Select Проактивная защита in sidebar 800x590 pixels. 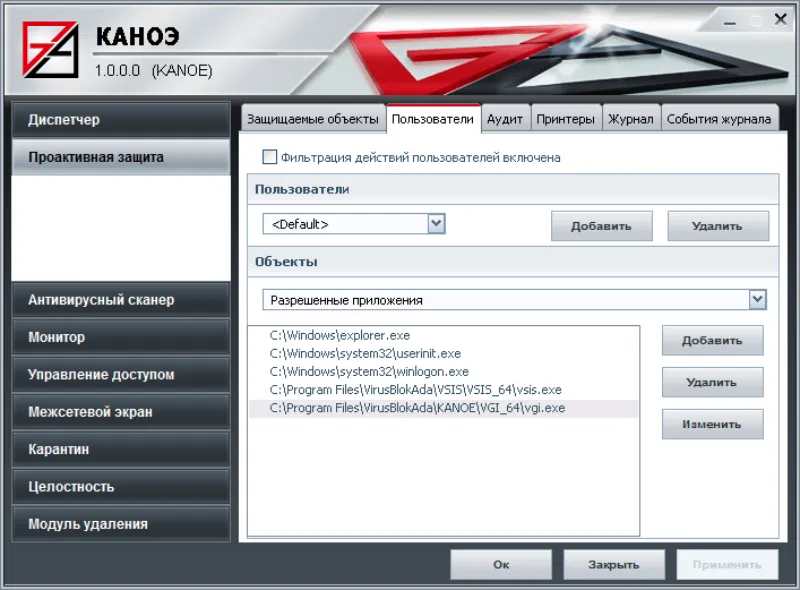coord(121,157)
